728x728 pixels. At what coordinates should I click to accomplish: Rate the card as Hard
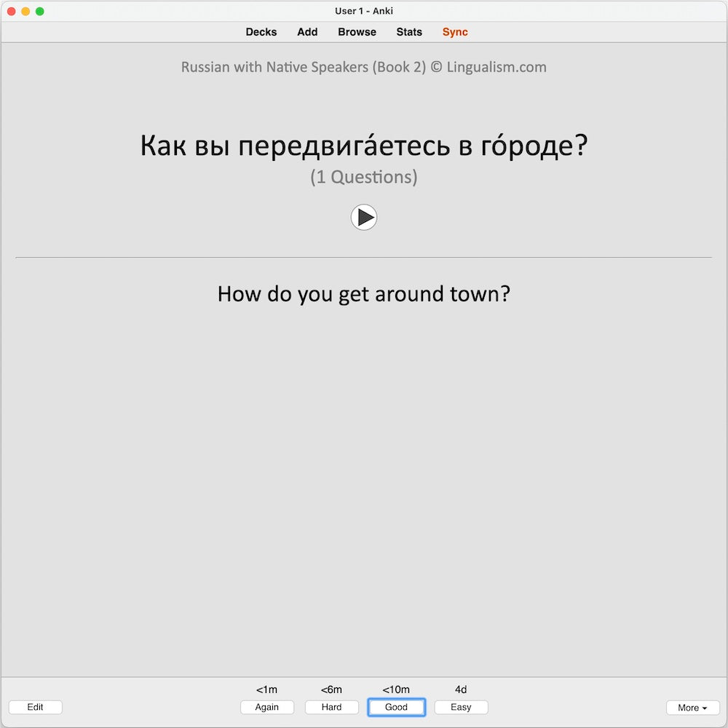331,707
